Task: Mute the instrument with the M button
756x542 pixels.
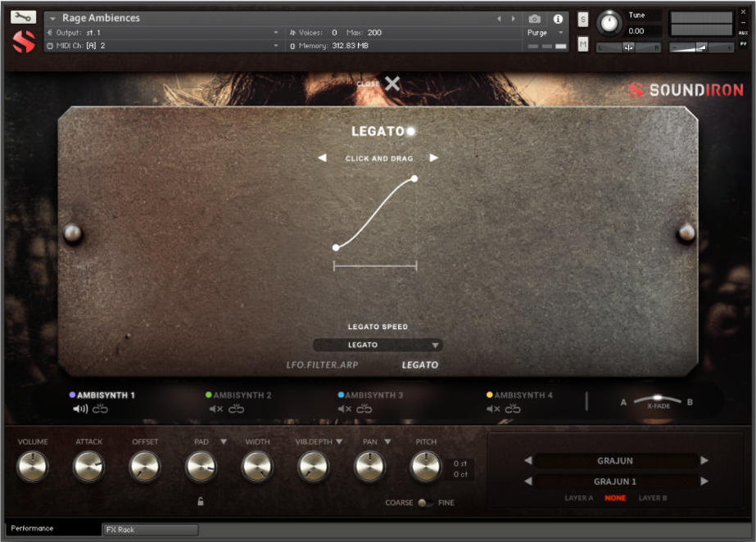Action: tap(583, 44)
